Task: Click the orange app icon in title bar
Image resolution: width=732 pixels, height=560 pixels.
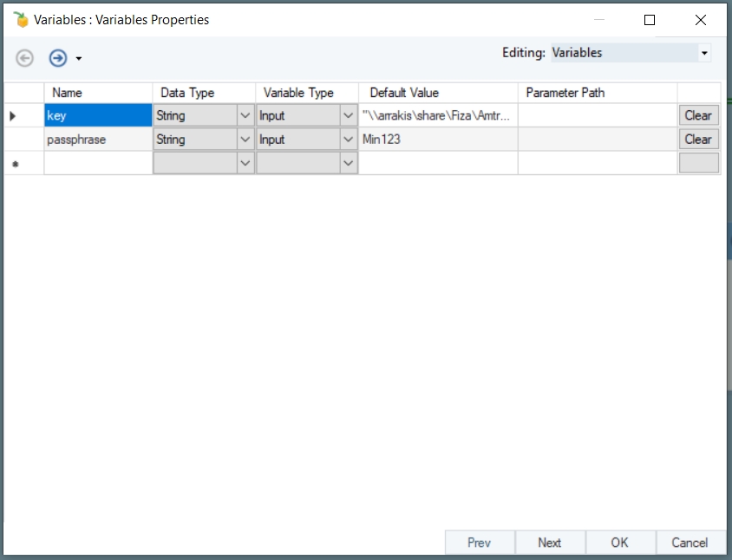Action: pyautogui.click(x=22, y=19)
